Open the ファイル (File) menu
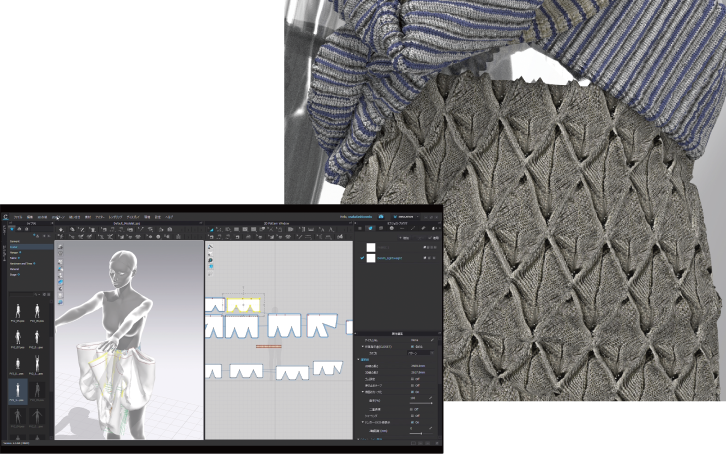726x454 pixels. pos(18,215)
